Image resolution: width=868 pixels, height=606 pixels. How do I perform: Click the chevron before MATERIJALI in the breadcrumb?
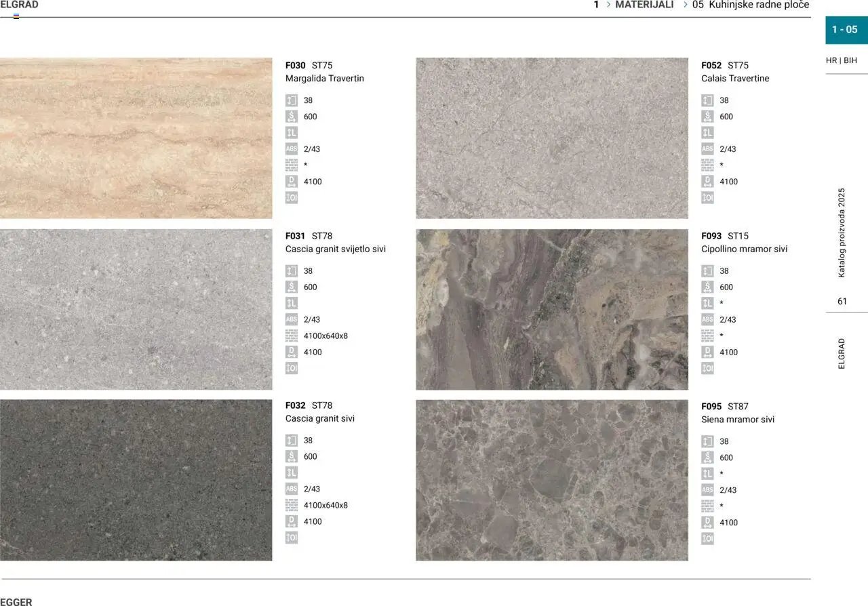tap(608, 5)
